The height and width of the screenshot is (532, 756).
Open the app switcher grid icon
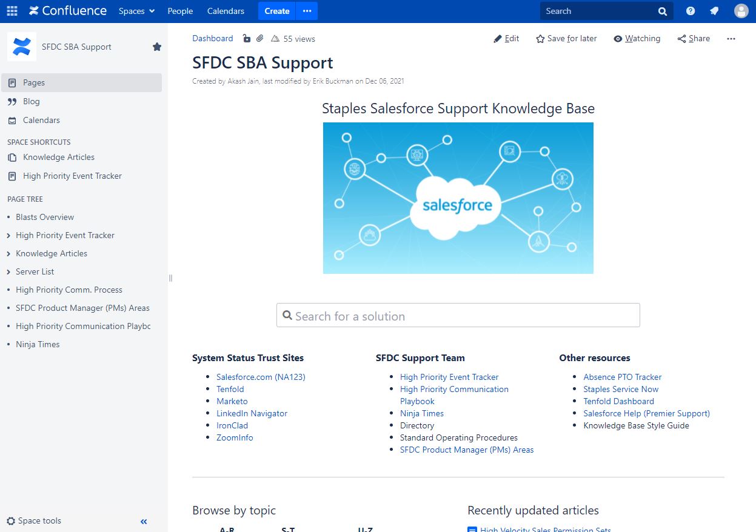pos(12,11)
